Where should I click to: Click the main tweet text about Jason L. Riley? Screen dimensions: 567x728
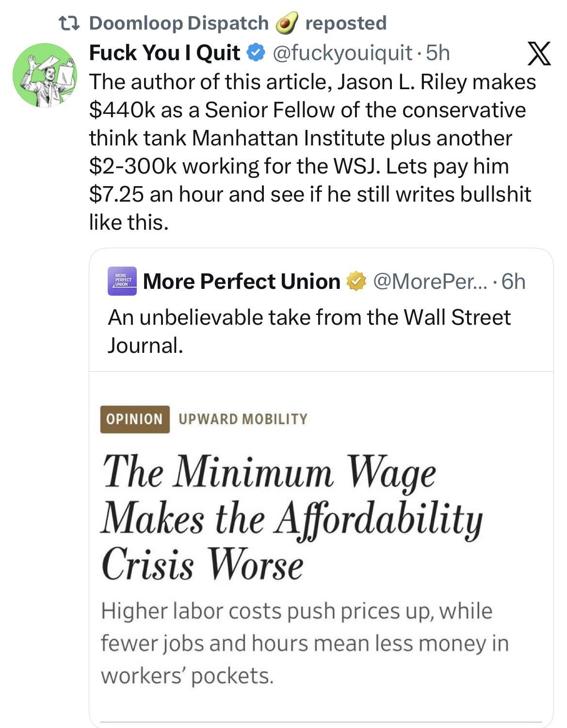coord(312,152)
